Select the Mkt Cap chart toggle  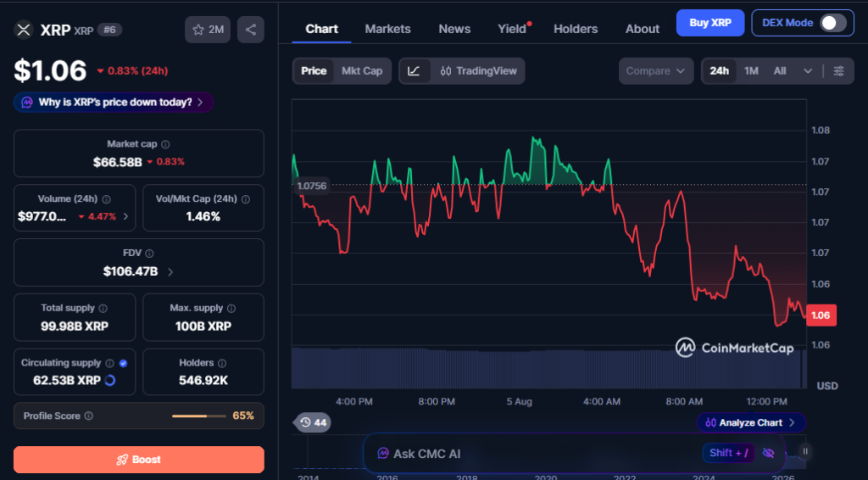tap(362, 71)
